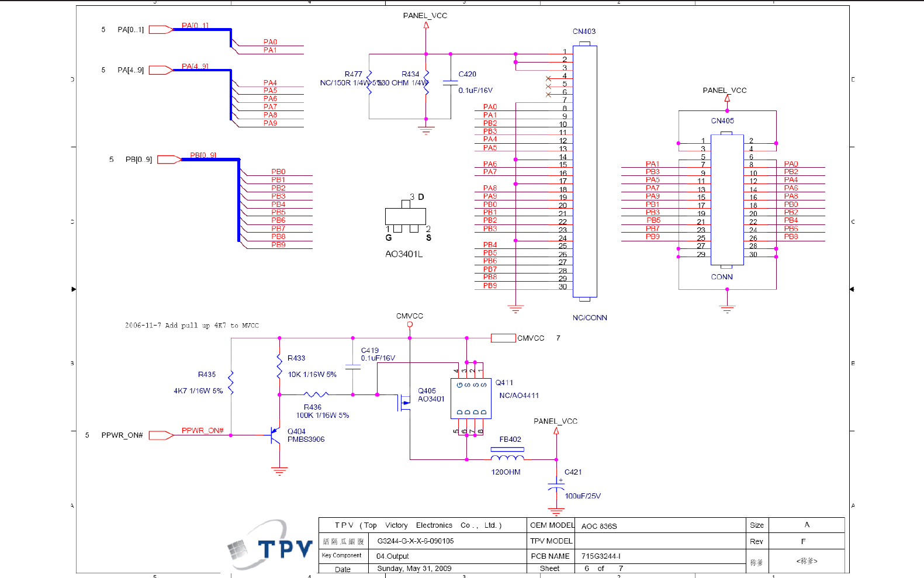Select the 715G3244-I PCB name value
Screen dimensions: 924x578
[x=601, y=556]
